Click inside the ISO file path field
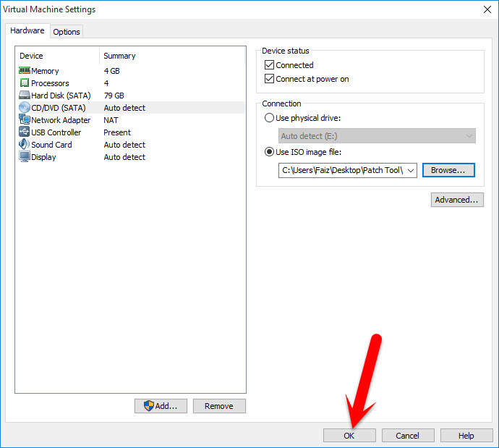Viewport: 499px width, 448px height. click(342, 170)
